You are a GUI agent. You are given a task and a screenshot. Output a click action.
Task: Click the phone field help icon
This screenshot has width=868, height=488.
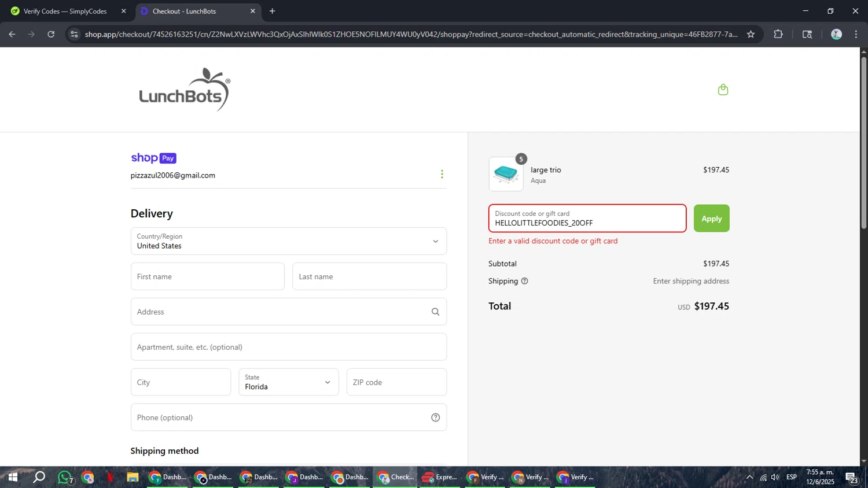coord(435,417)
